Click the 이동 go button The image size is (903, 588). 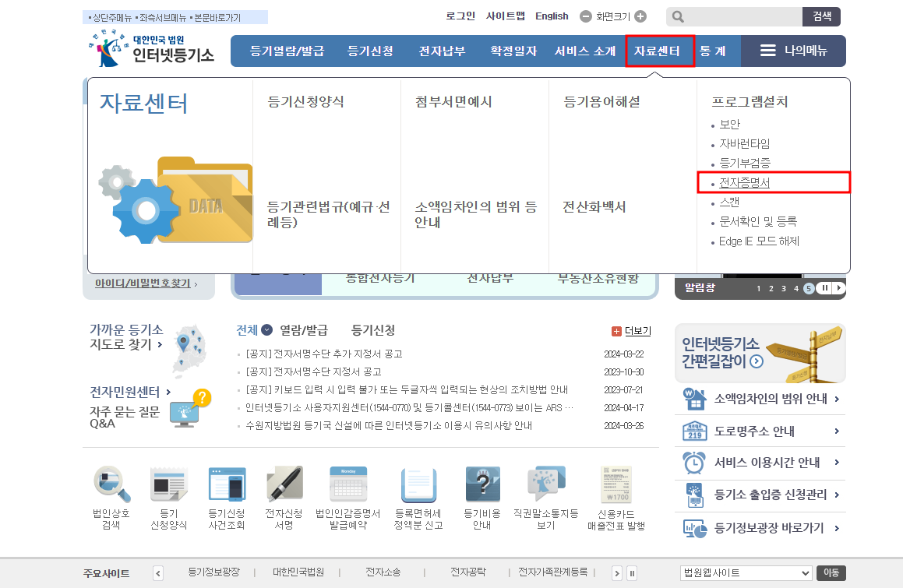(831, 573)
